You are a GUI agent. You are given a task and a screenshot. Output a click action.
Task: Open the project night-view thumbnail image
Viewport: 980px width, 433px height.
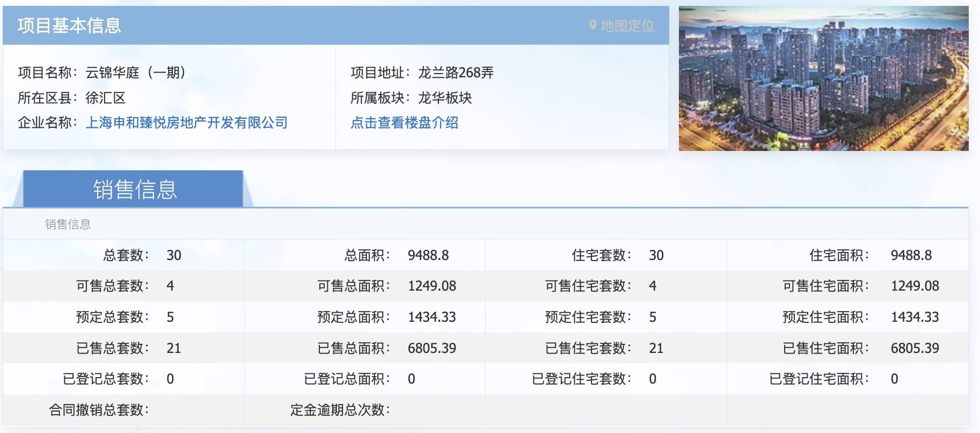pyautogui.click(x=823, y=78)
